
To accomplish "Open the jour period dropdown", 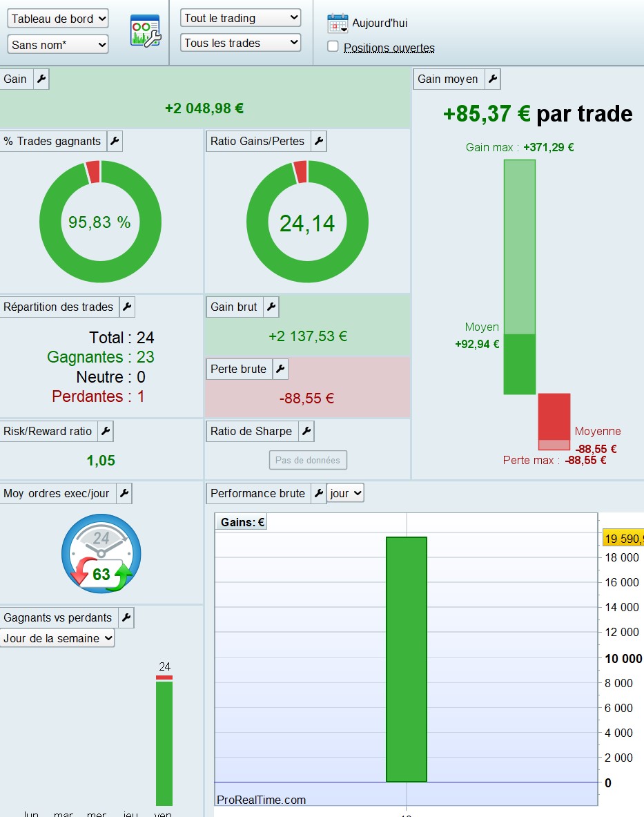I will coord(345,493).
